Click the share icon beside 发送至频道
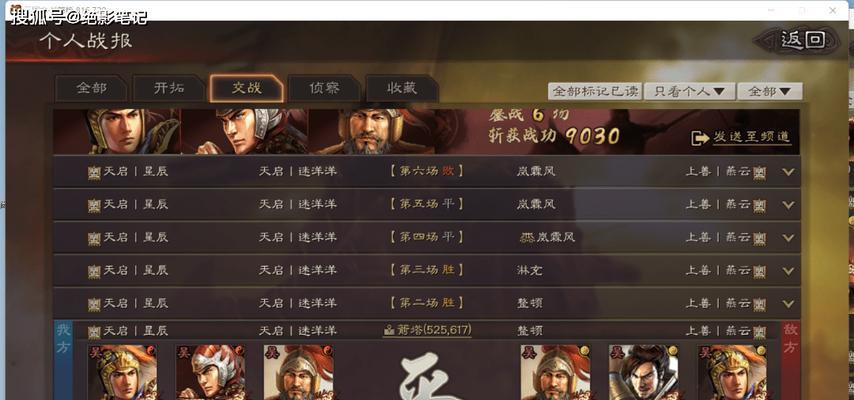The height and width of the screenshot is (400, 854). [x=700, y=138]
